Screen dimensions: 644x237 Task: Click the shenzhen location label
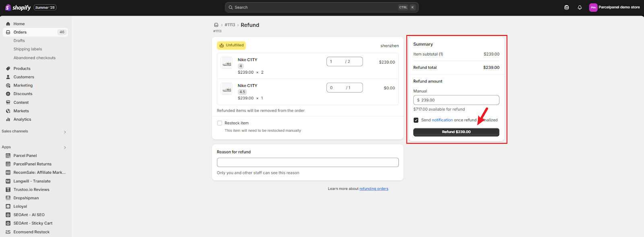point(390,46)
